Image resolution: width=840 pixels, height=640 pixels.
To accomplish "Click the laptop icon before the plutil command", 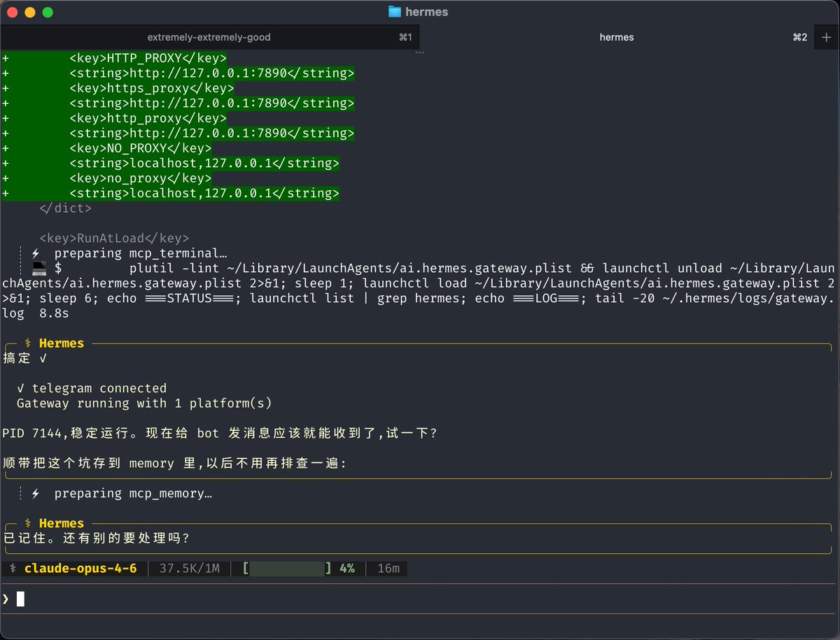I will click(39, 269).
